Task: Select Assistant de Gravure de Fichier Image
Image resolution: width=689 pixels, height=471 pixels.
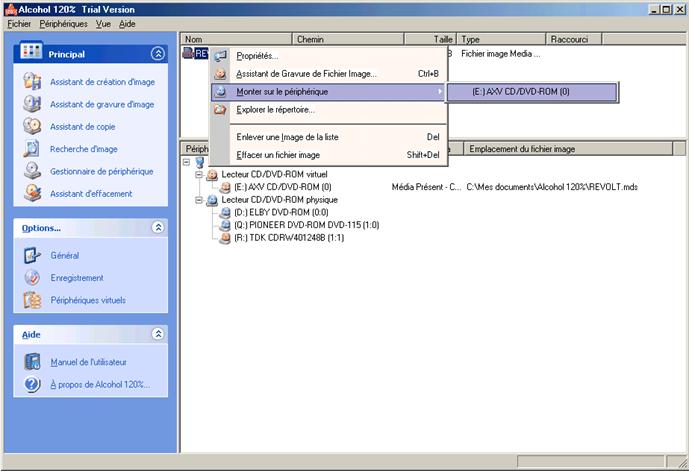Action: pyautogui.click(x=329, y=74)
